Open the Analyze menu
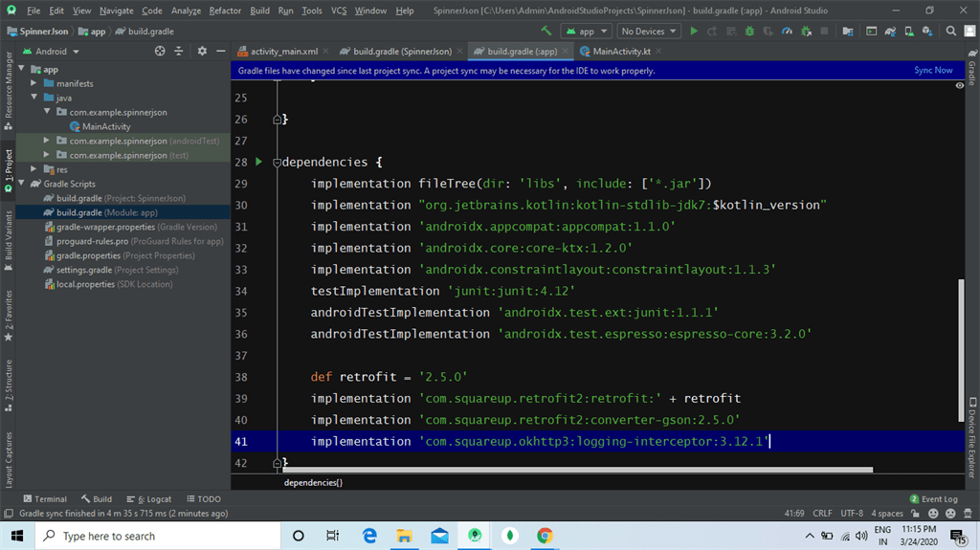Image resolution: width=980 pixels, height=550 pixels. 186,11
